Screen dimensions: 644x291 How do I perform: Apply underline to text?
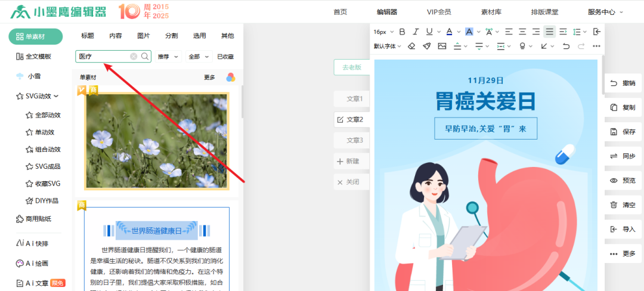pyautogui.click(x=429, y=32)
